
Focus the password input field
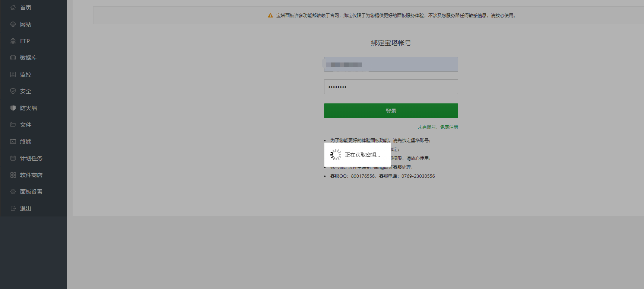tap(391, 87)
